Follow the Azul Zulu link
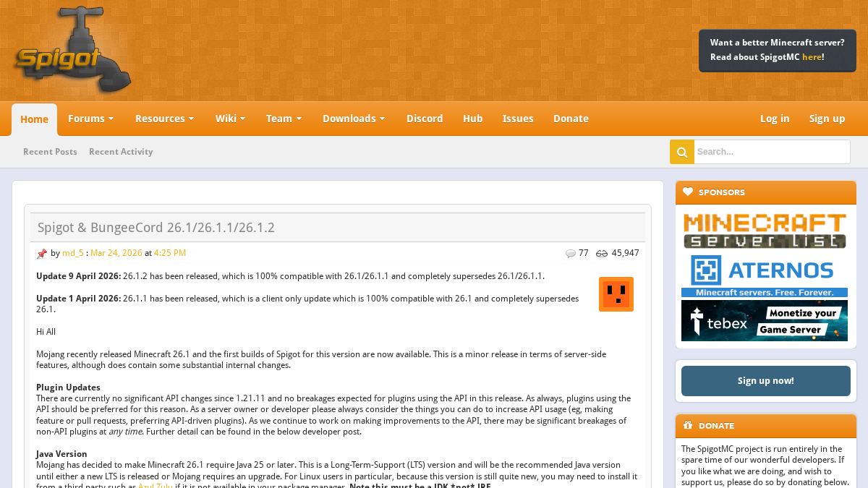This screenshot has height=488, width=868. [156, 485]
